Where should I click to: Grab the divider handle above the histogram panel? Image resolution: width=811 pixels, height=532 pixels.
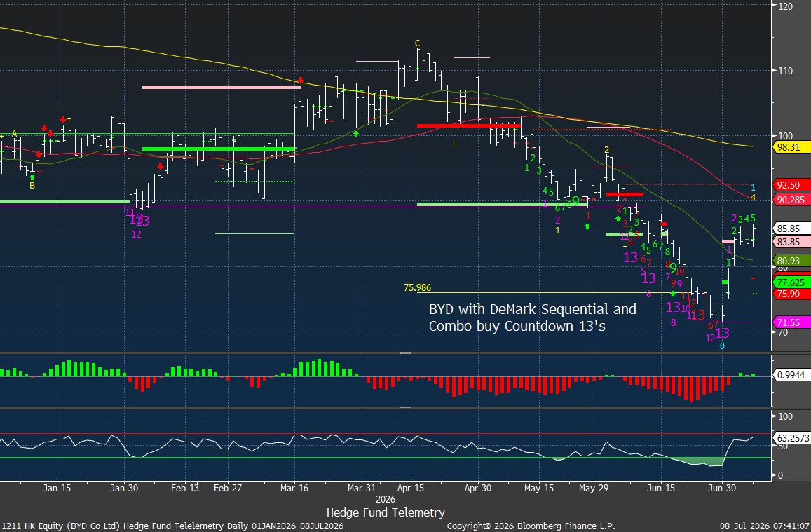coord(405,353)
